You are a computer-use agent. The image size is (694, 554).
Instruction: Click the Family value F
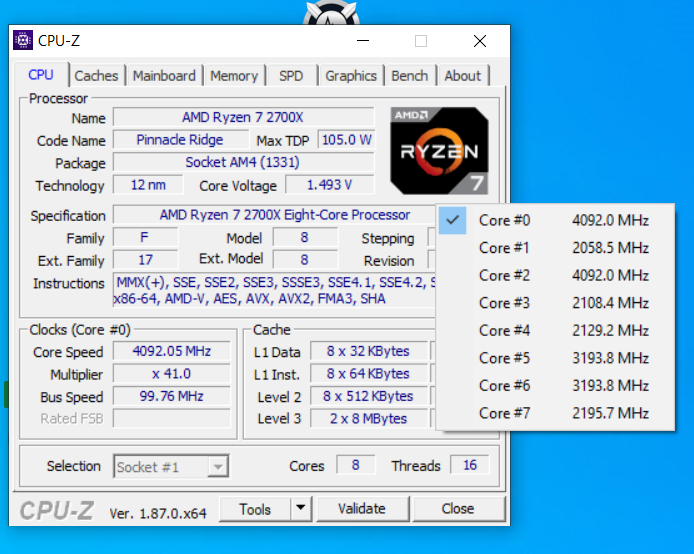click(145, 237)
